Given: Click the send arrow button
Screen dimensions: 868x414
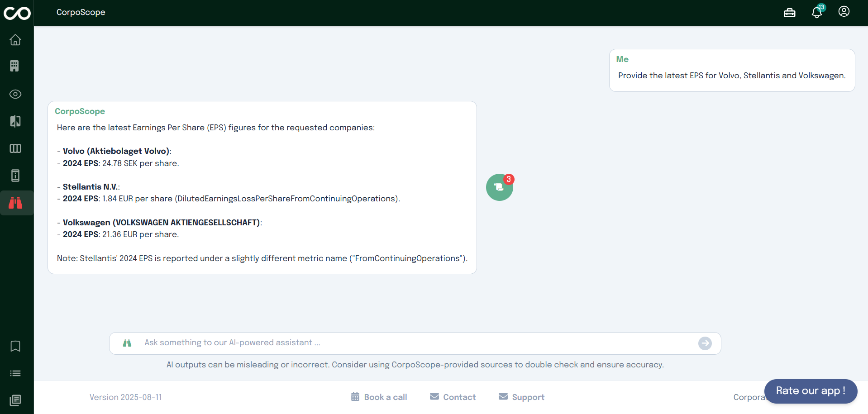Looking at the screenshot, I should click(x=705, y=343).
